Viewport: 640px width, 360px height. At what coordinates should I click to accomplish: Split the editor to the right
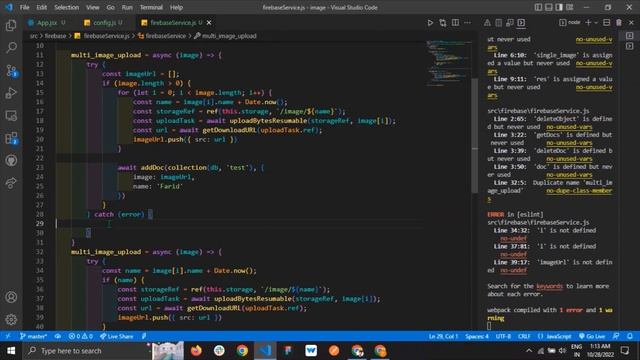click(455, 23)
